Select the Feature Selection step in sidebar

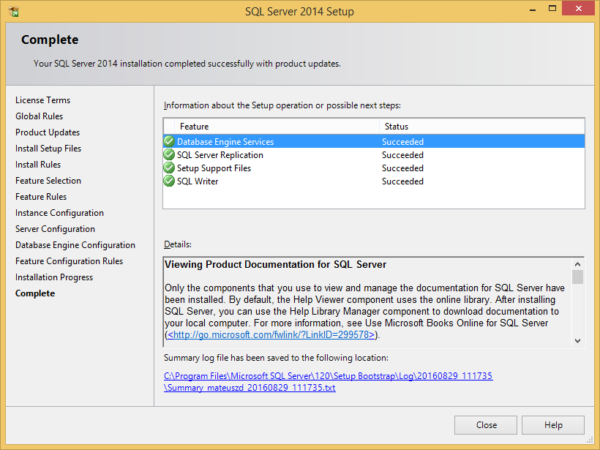tap(48, 181)
